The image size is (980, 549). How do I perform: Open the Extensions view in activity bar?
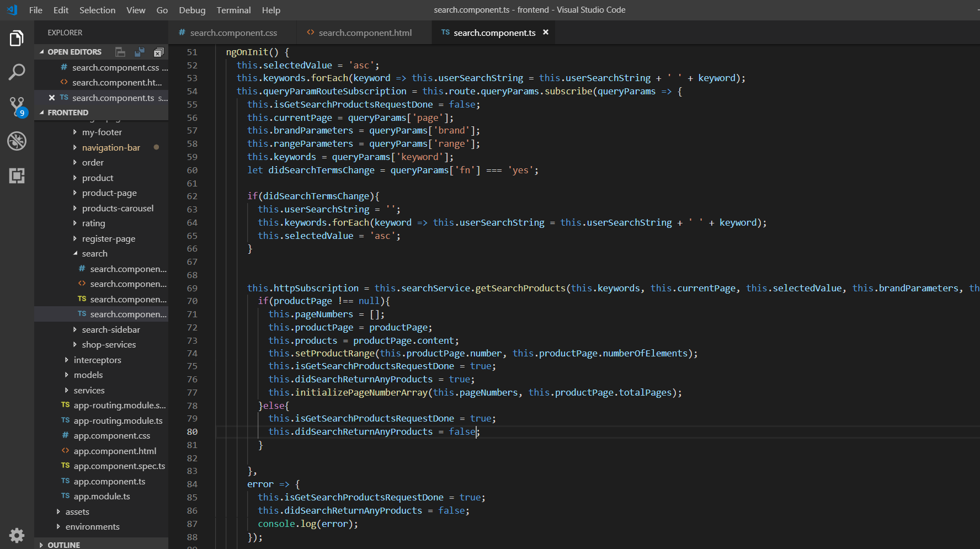17,176
